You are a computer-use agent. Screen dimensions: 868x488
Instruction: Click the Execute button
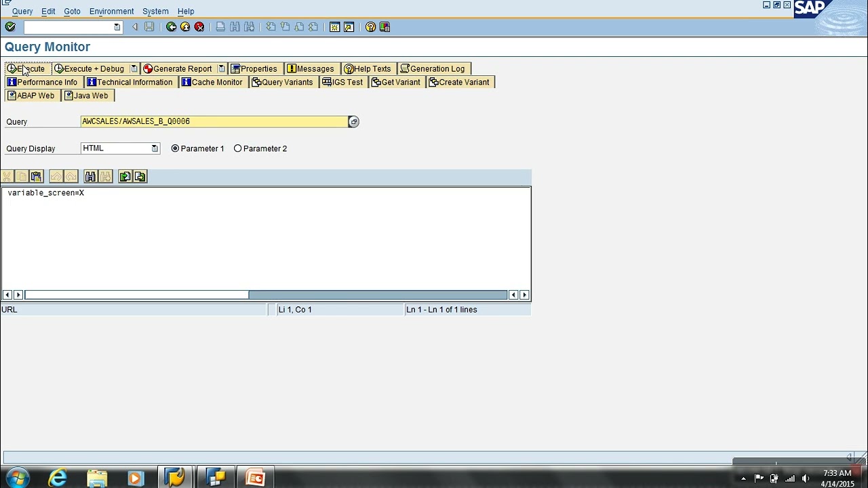[x=26, y=68]
